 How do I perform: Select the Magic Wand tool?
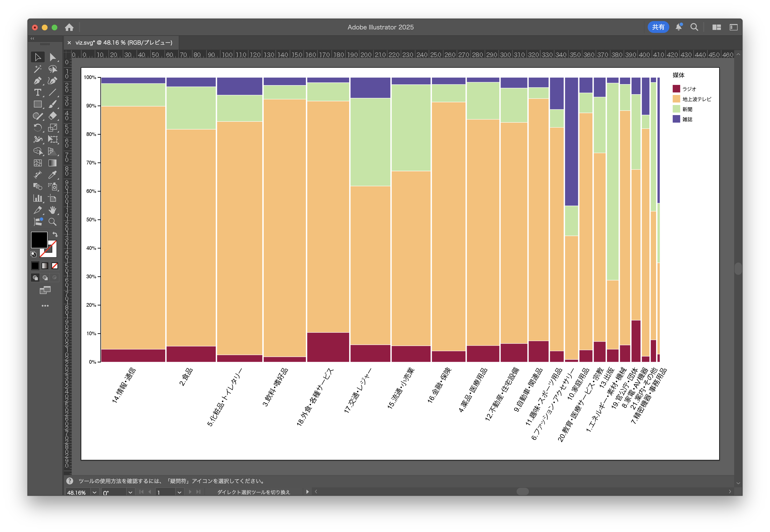(x=37, y=69)
